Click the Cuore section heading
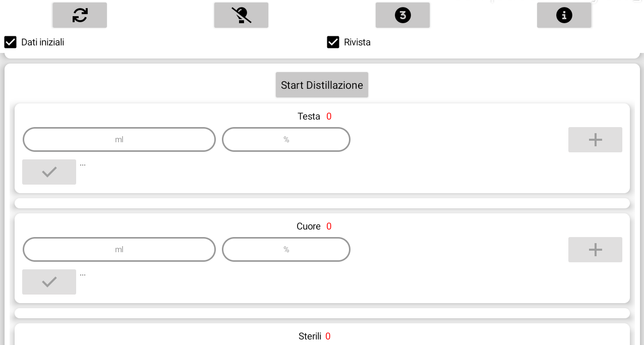 point(309,226)
